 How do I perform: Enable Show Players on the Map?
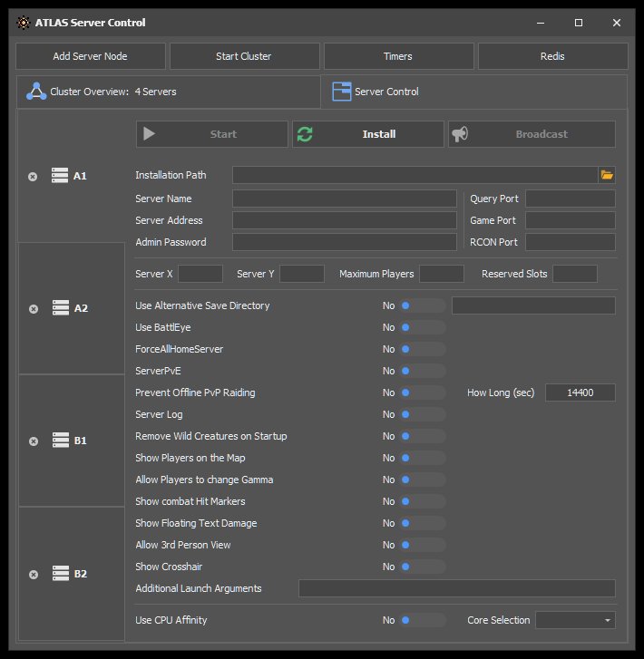point(423,458)
